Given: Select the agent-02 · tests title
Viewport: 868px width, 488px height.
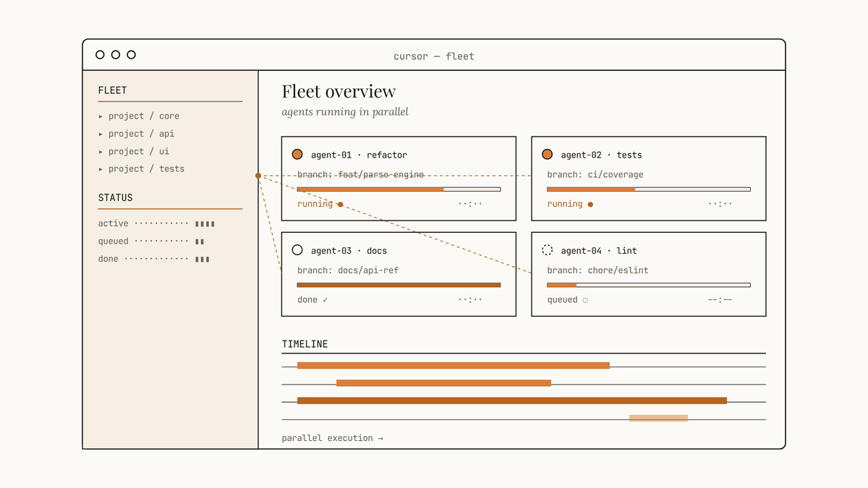Looking at the screenshot, I should click(x=602, y=155).
